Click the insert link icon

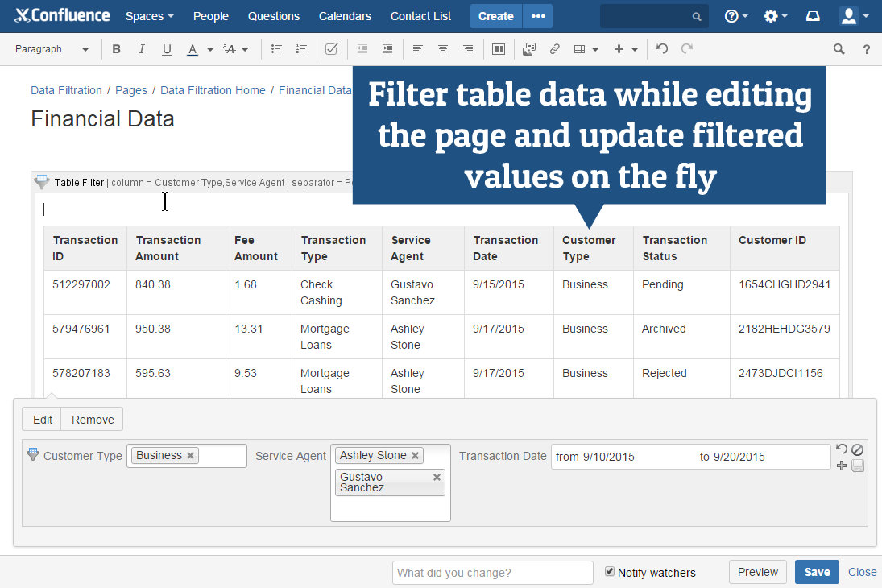click(x=554, y=49)
